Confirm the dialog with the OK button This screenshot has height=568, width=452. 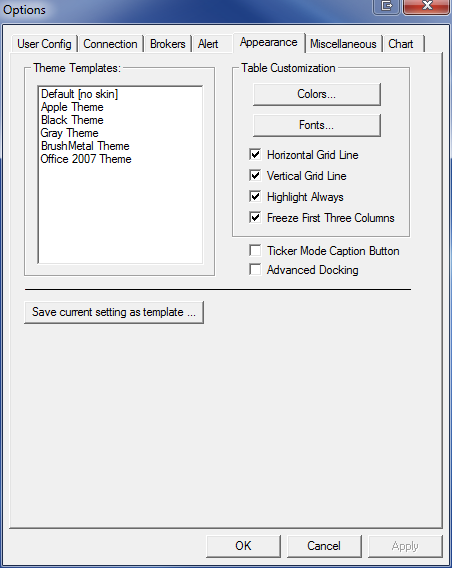click(x=243, y=546)
